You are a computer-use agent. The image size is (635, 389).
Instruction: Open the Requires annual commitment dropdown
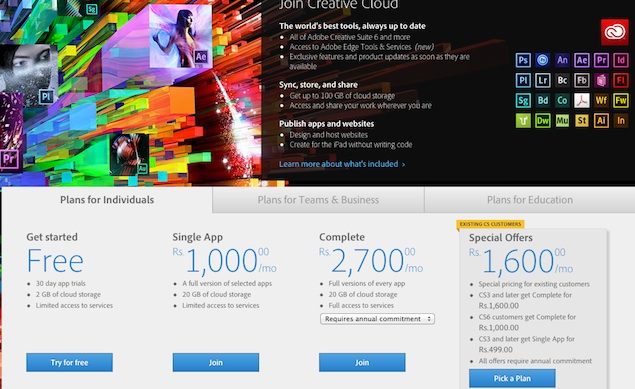point(377,319)
